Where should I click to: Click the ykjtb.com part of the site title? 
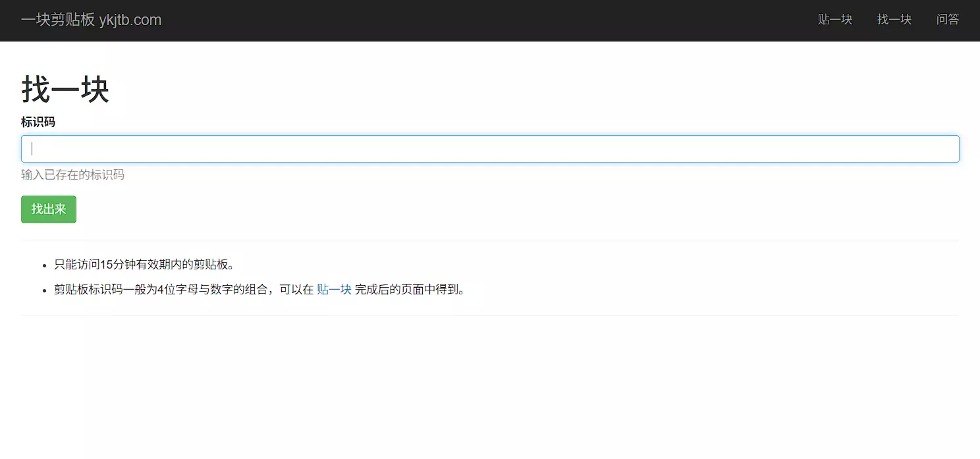[130, 20]
